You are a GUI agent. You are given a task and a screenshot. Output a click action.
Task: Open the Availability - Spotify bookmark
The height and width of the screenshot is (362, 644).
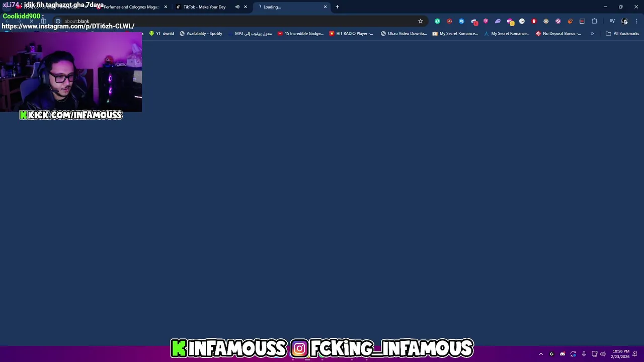201,34
